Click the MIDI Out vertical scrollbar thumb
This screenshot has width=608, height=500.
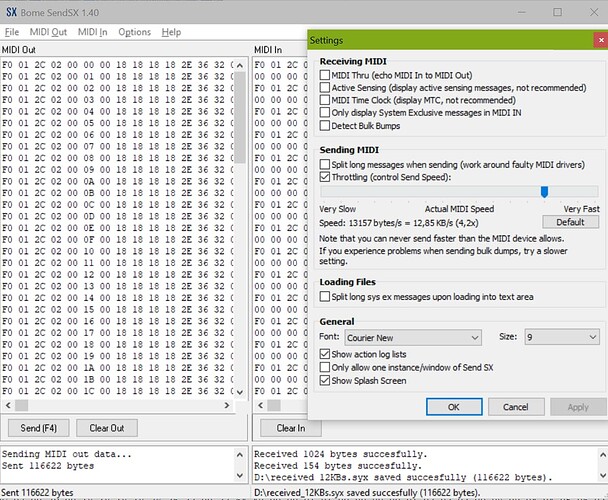click(x=240, y=118)
